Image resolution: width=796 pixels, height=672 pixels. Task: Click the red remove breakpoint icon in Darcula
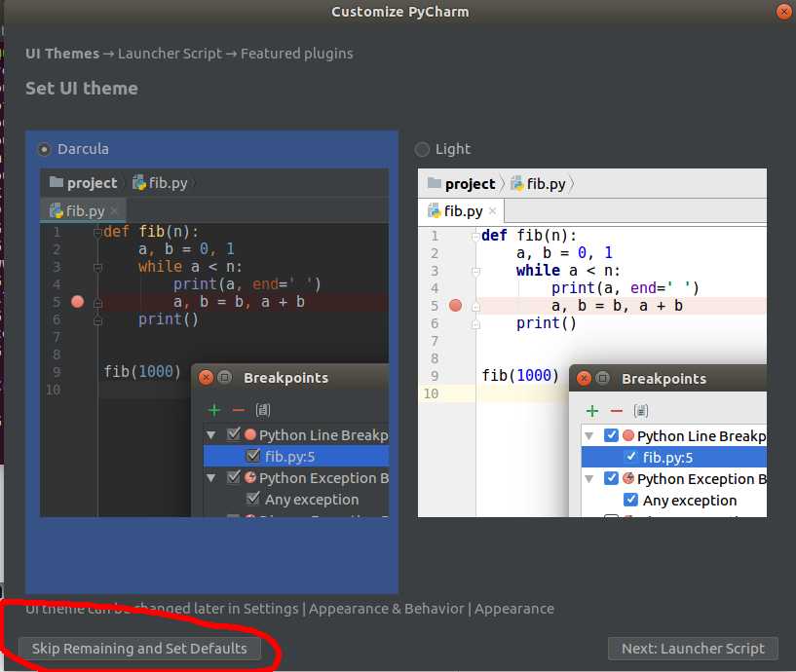238,410
